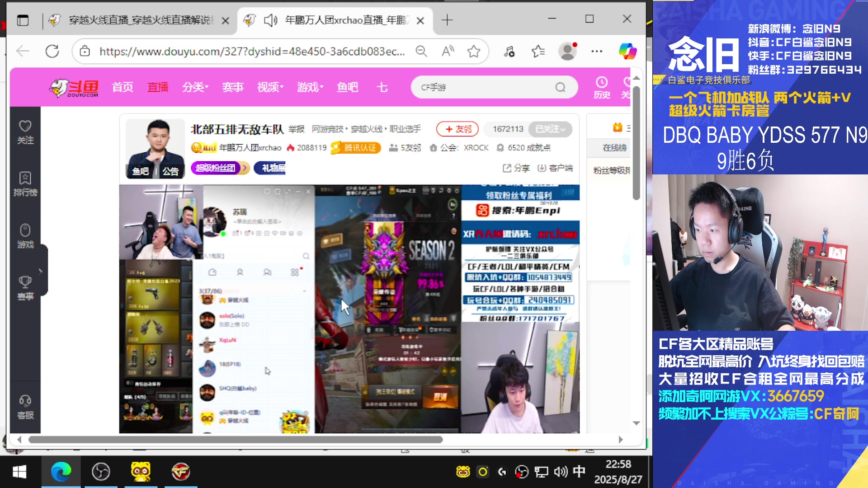Open 游戏 in left sidebar

[25, 236]
